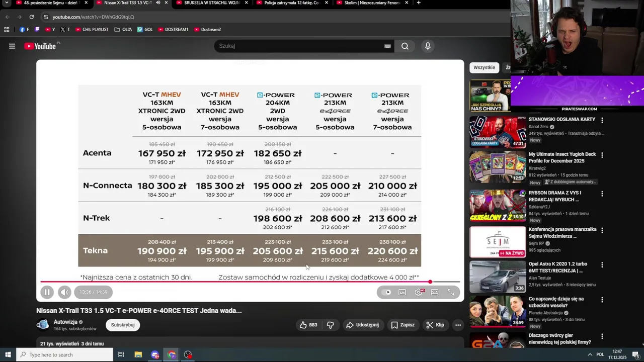Open the Opel Astra K 2020 video title
Viewport: 644px width, 362px height.
(x=558, y=267)
